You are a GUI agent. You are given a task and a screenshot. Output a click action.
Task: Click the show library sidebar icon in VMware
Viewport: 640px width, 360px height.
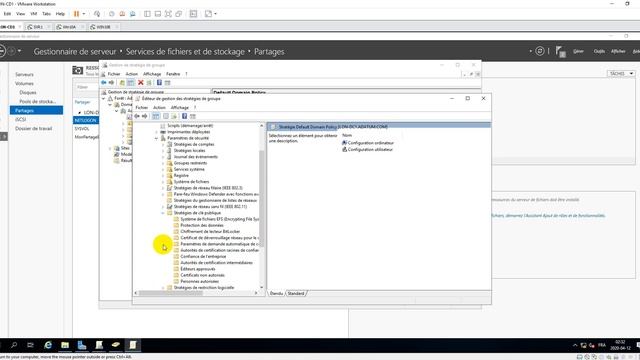point(147,14)
